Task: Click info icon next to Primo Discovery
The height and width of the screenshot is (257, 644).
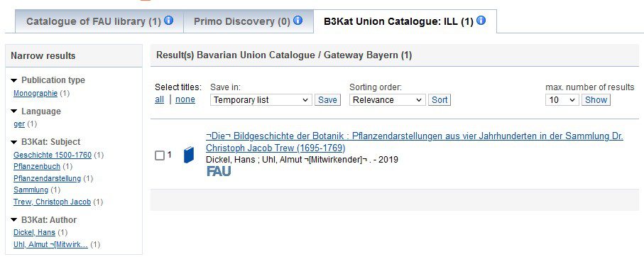Action: 298,20
